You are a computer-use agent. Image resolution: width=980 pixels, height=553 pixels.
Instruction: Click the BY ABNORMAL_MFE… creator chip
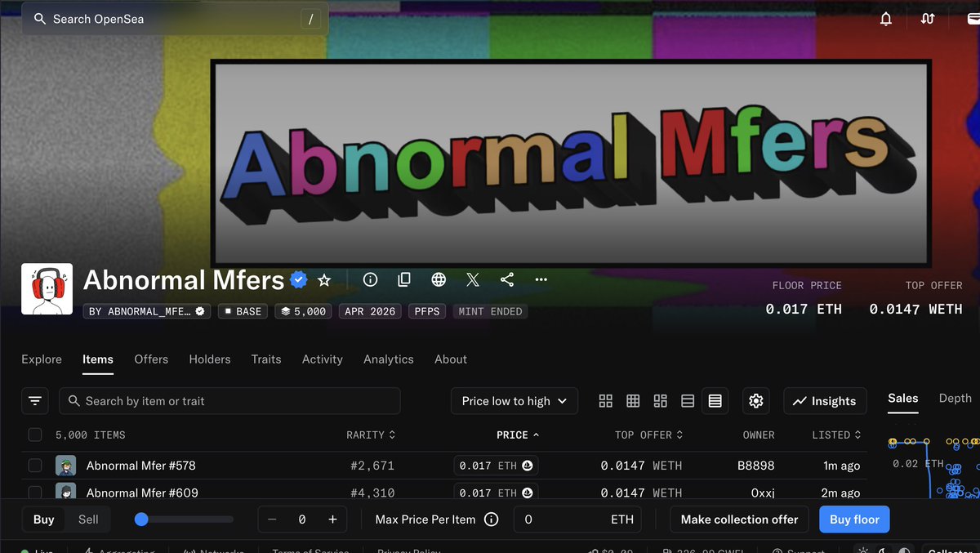click(147, 311)
